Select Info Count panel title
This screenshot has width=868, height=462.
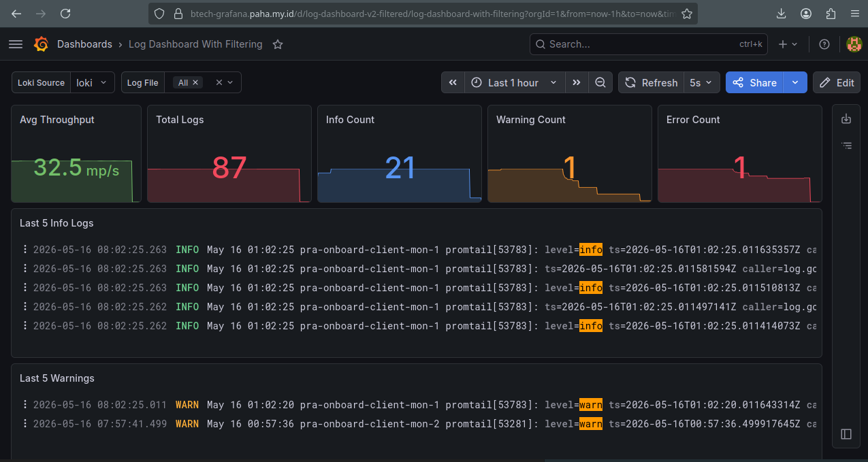tap(350, 120)
